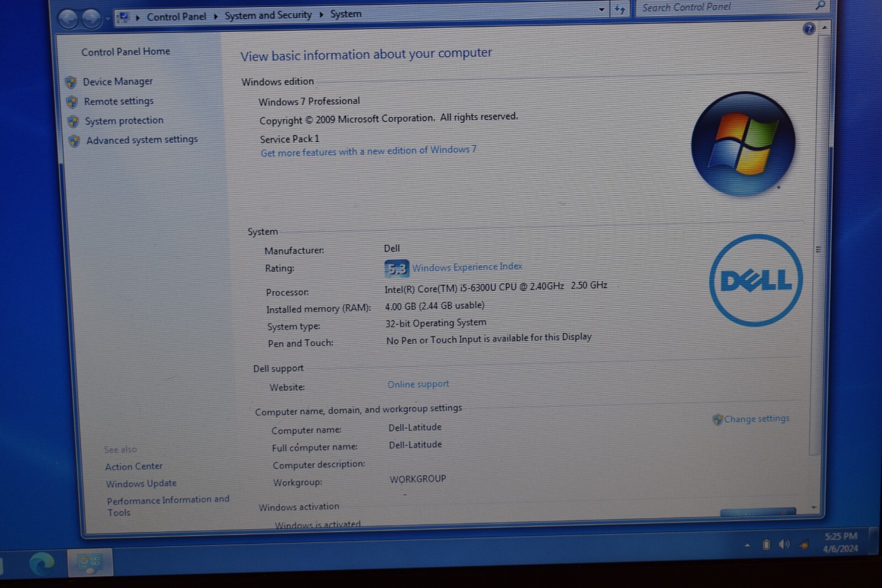Click the 5.3 rating badge
This screenshot has width=882, height=588.
tap(396, 269)
